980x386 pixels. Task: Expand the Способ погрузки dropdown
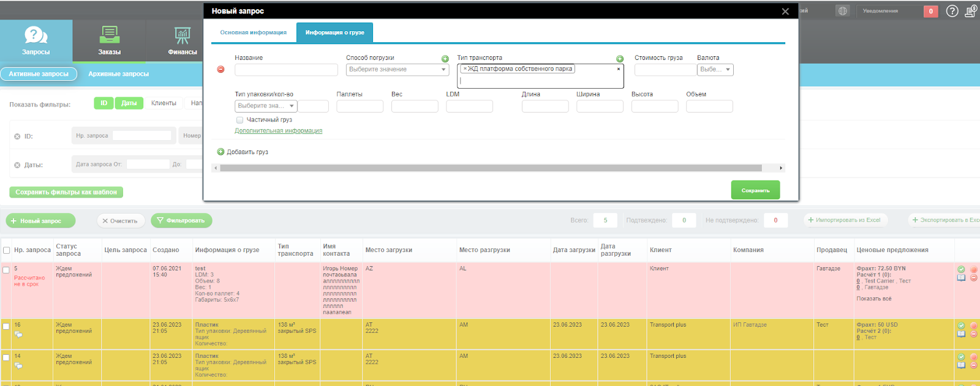click(x=398, y=70)
